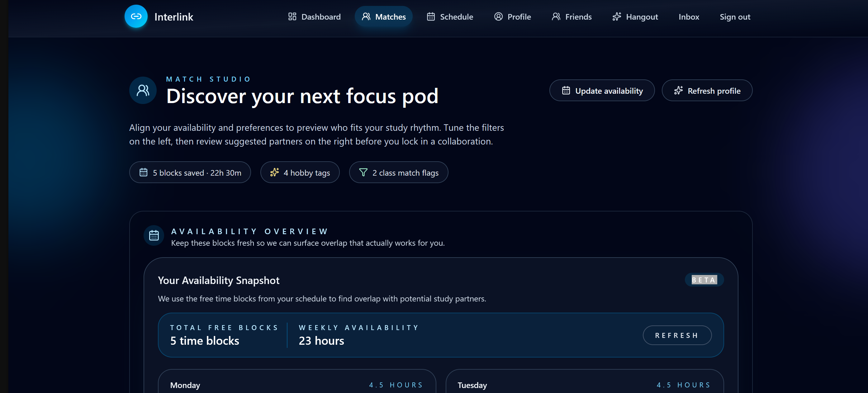Click the BETA badge
The height and width of the screenshot is (393, 868).
point(704,280)
